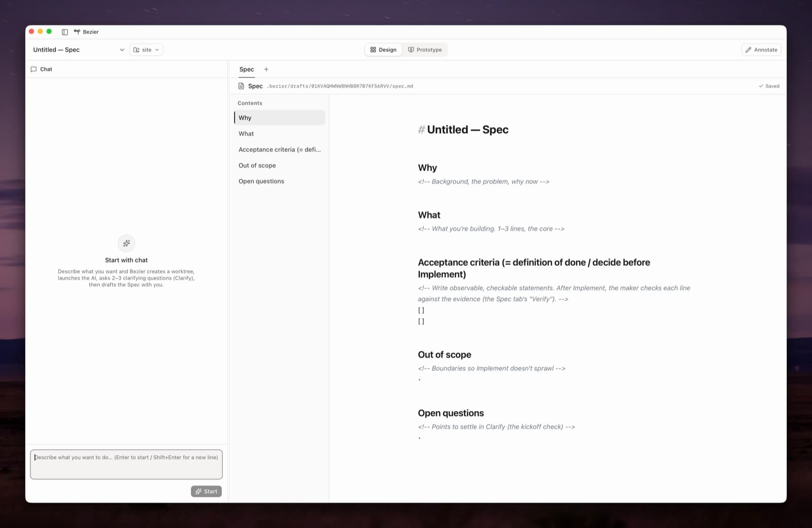Click the Background, the problem comment line
This screenshot has width=812, height=528.
pyautogui.click(x=484, y=182)
